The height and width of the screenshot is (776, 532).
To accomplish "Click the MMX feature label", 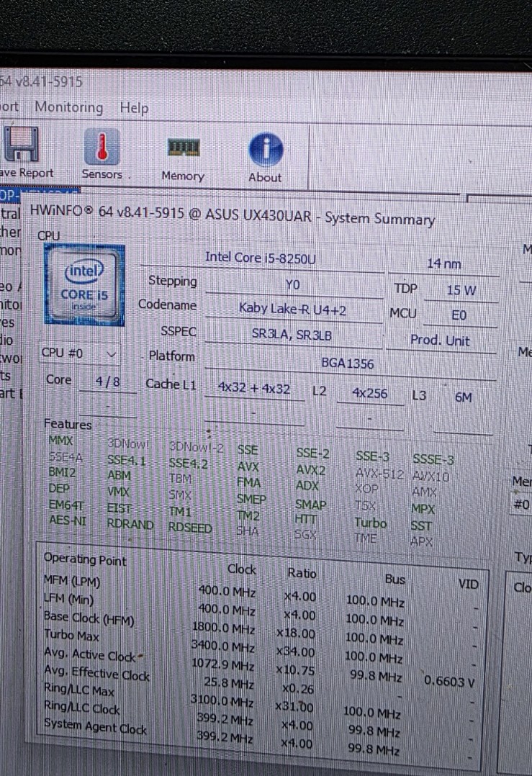I will coord(61,441).
